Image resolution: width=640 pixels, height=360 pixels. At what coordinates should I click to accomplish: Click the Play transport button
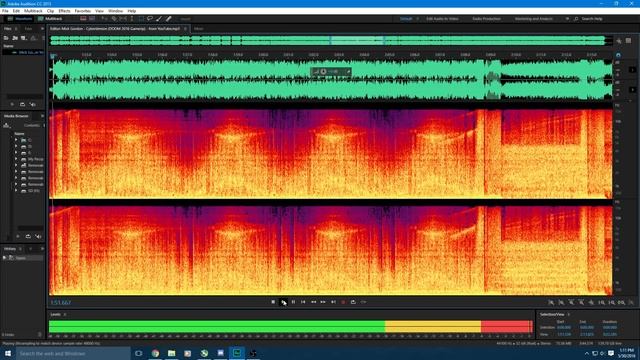tap(283, 302)
